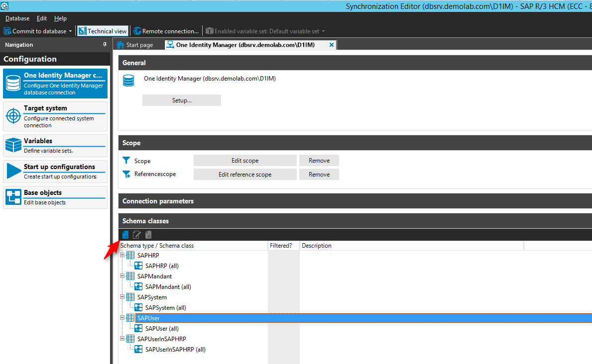592x364 pixels.
Task: Click Commit to database toolbar button
Action: [x=35, y=31]
